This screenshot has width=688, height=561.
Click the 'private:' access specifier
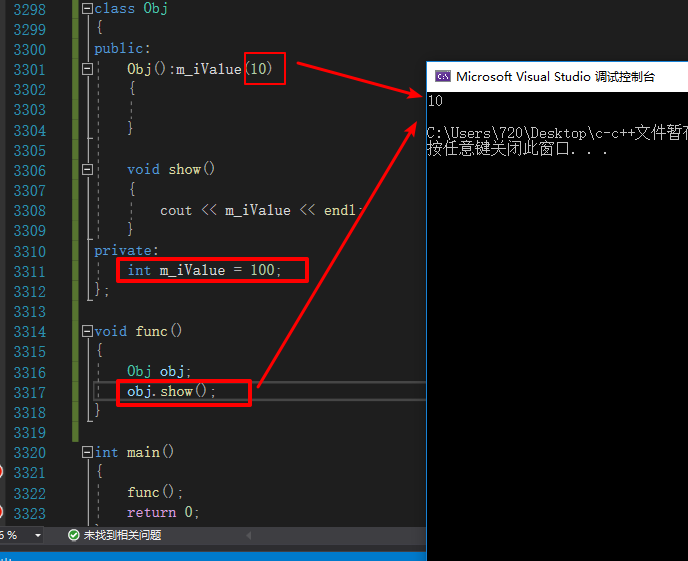click(x=126, y=250)
